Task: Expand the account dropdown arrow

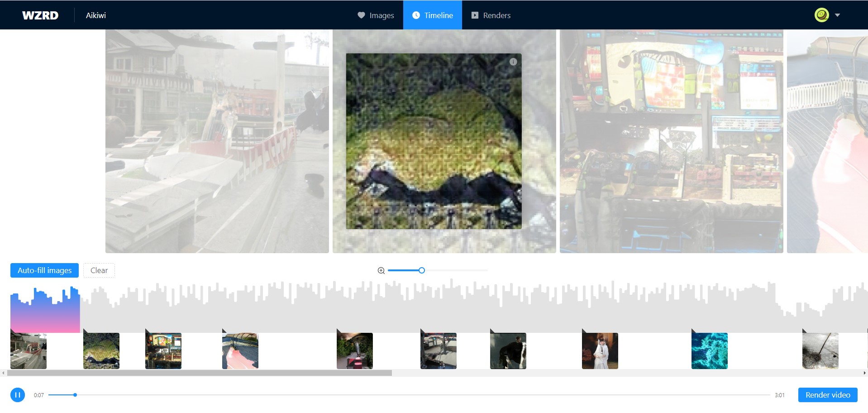Action: point(837,15)
